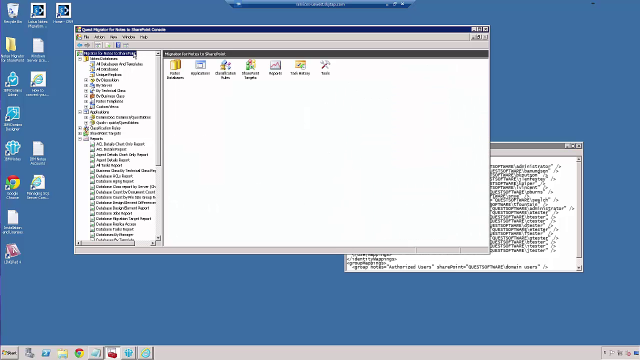Click the Help icon in the console toolbar
This screenshot has width=640, height=360.
click(118, 45)
